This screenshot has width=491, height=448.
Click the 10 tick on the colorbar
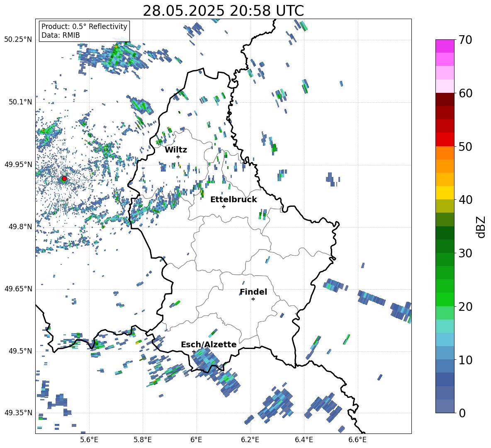pyautogui.click(x=465, y=360)
